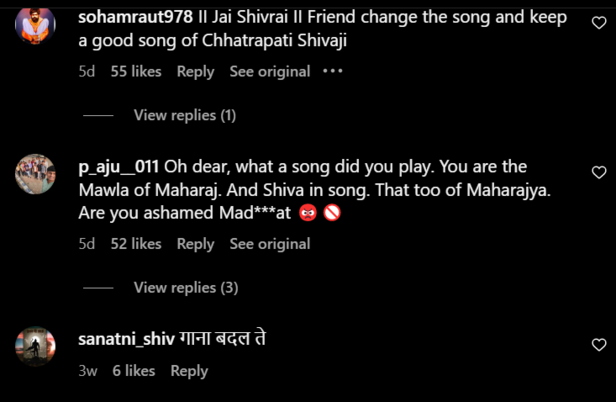
Task: Like sanatni_shiv's comment with the heart
Action: coord(599,345)
